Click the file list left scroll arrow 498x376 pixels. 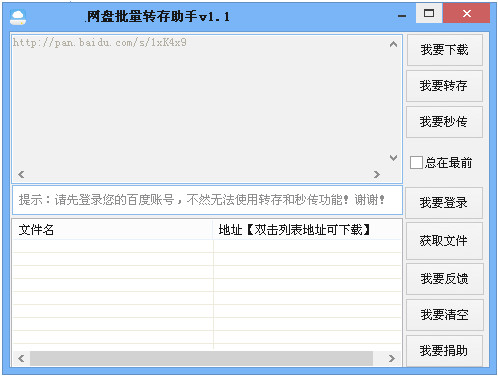(x=21, y=358)
